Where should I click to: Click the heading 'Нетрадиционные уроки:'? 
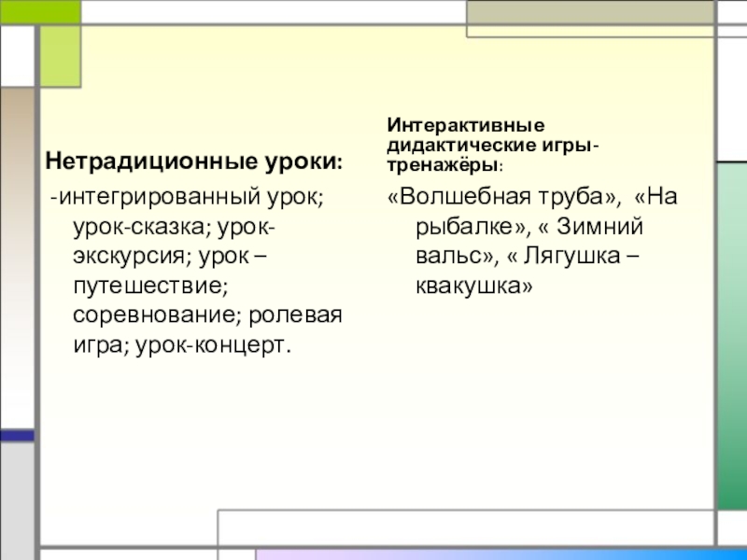pyautogui.click(x=194, y=161)
